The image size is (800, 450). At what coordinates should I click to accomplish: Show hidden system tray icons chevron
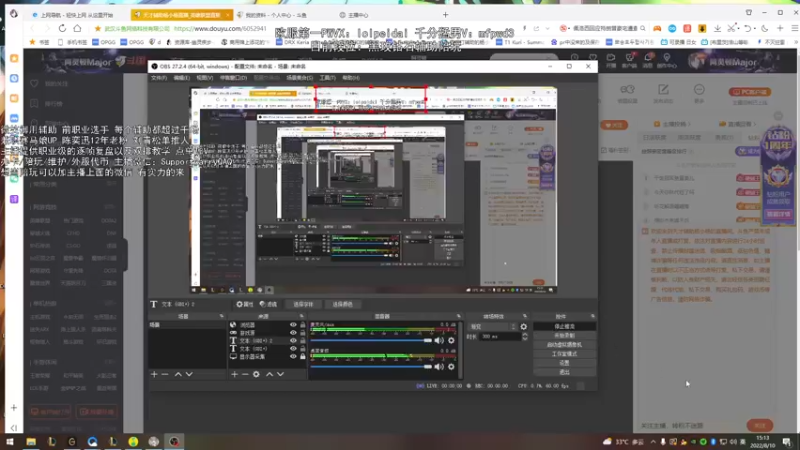click(653, 442)
